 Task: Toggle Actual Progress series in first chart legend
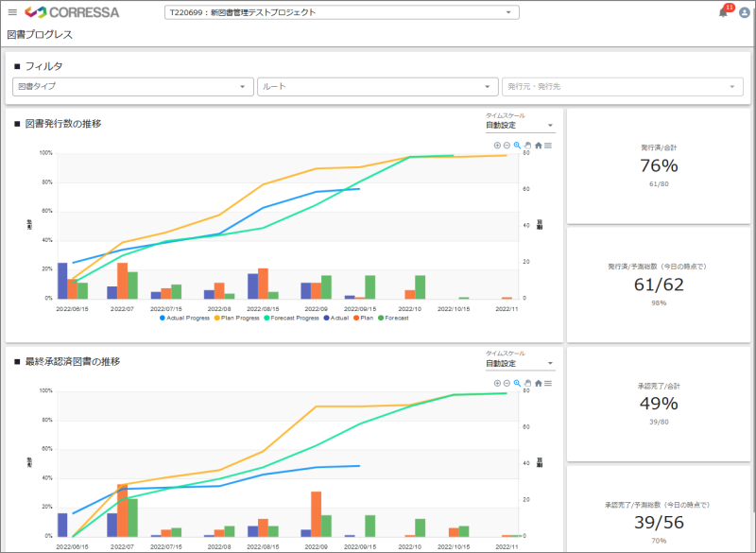[185, 318]
